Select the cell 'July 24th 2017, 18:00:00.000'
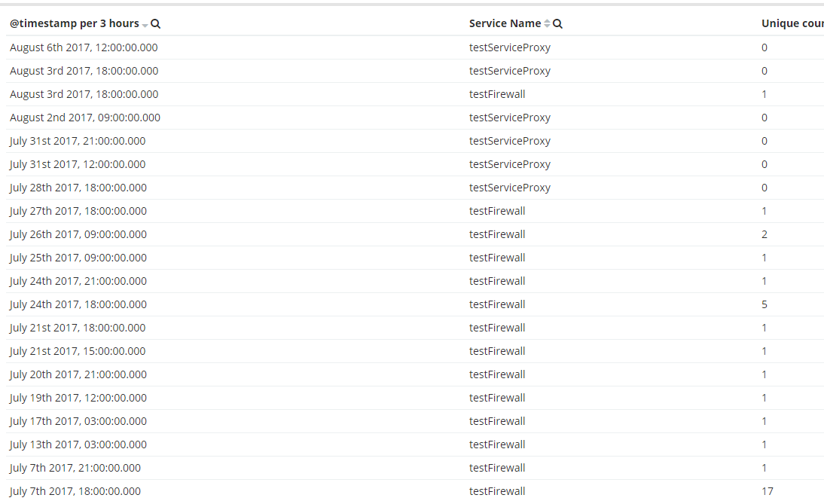Screen dimensions: 824x504 pyautogui.click(x=78, y=305)
